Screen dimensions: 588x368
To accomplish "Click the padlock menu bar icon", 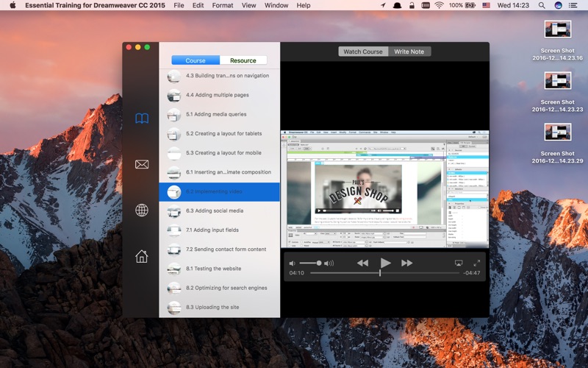I will tap(412, 5).
